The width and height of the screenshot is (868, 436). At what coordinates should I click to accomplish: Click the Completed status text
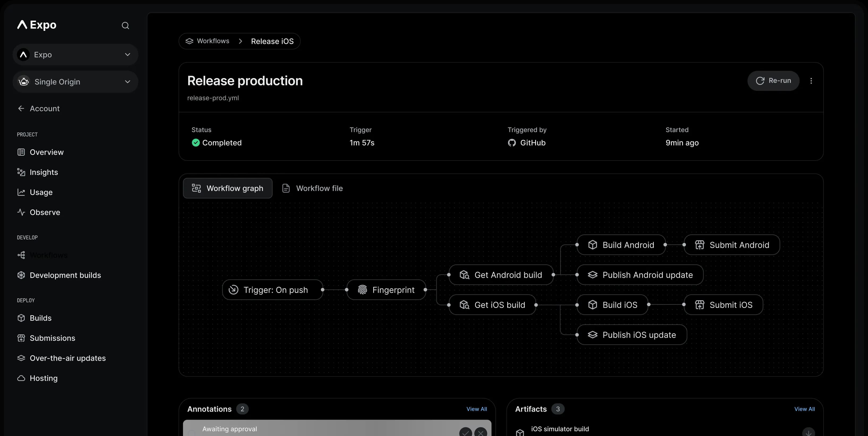[222, 143]
